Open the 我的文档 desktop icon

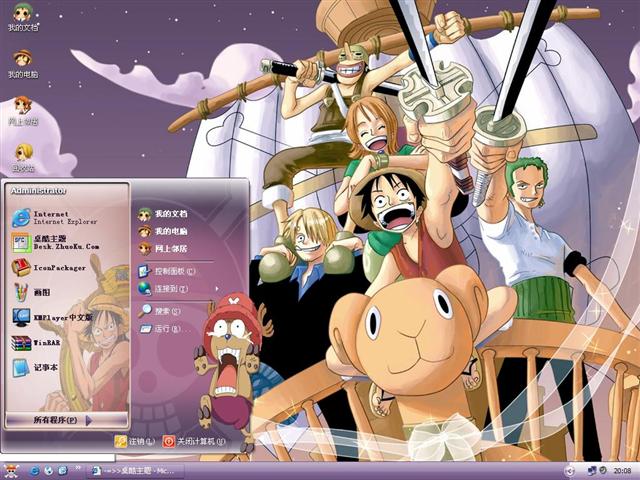tap(23, 16)
